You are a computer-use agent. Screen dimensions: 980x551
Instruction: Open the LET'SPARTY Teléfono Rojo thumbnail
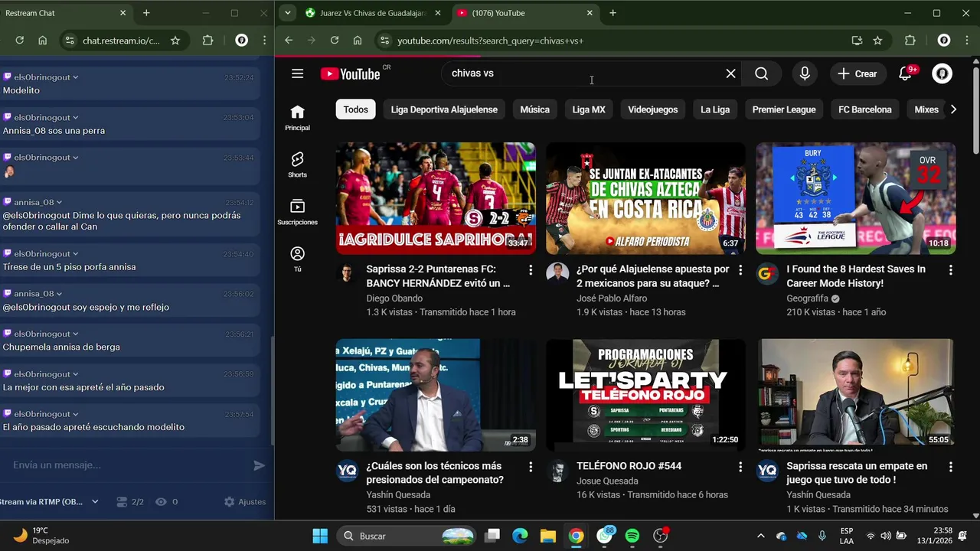645,395
